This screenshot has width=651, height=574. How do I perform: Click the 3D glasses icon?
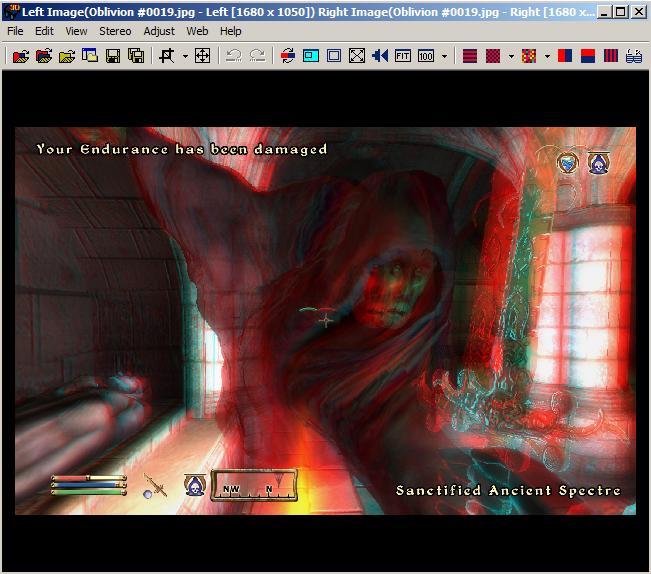click(x=634, y=56)
